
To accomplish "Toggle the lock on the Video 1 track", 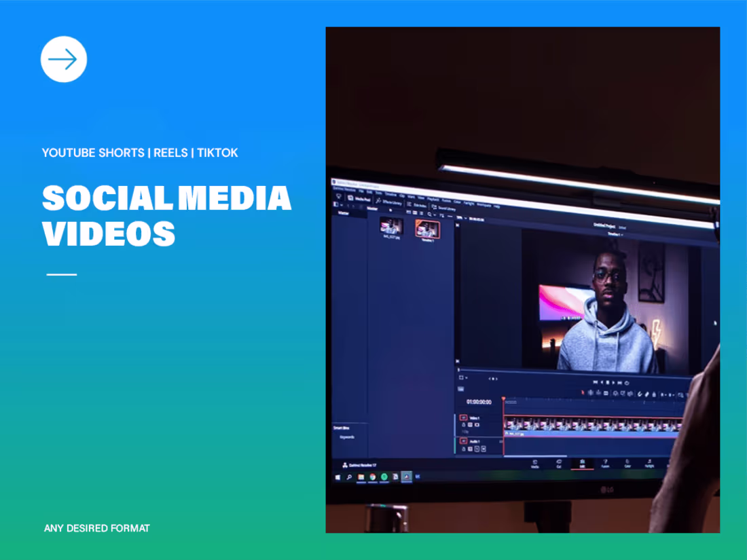I will coord(464,424).
